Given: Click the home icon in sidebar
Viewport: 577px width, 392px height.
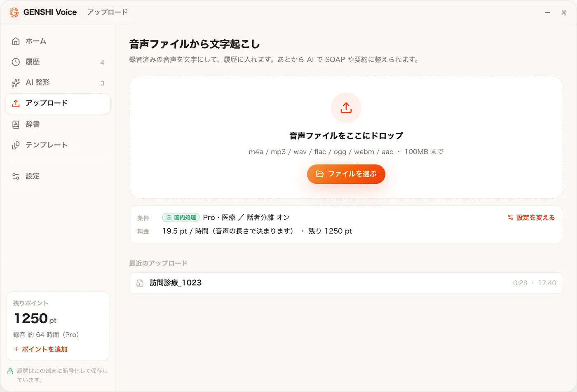Looking at the screenshot, I should point(16,41).
